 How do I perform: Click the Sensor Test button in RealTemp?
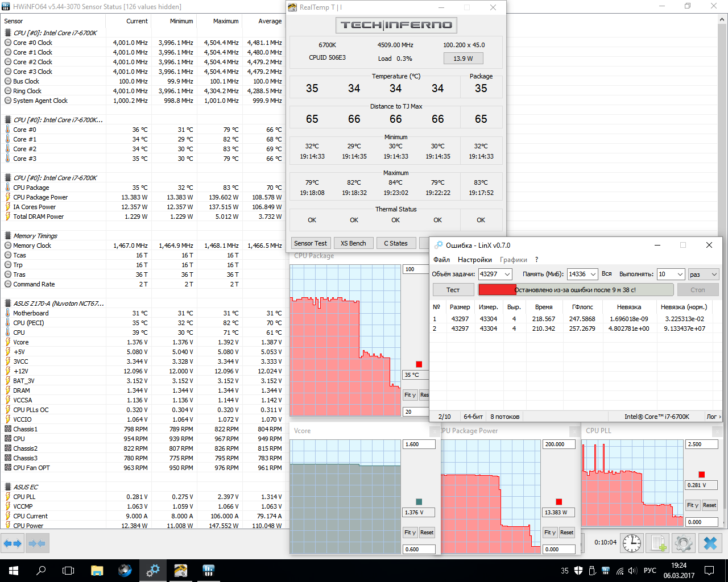[x=311, y=243]
